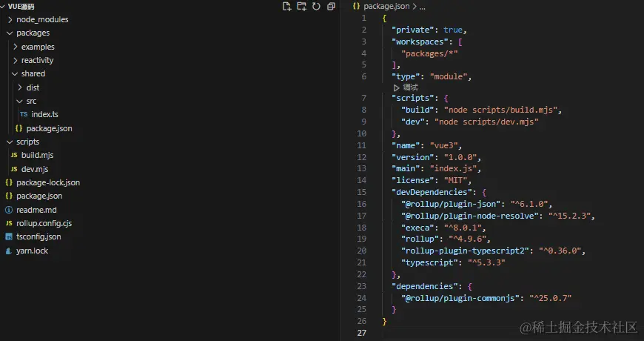Open rollup.config.cjs file
Viewport: 644px width, 341px height.
coord(44,223)
